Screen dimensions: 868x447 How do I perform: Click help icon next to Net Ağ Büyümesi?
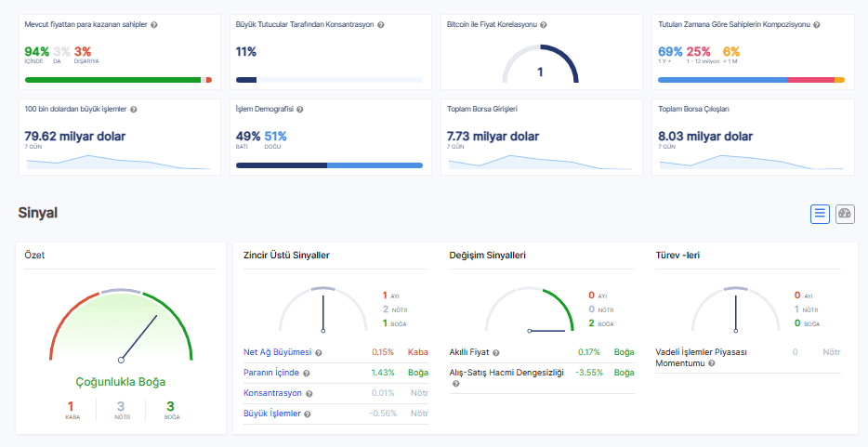319,353
